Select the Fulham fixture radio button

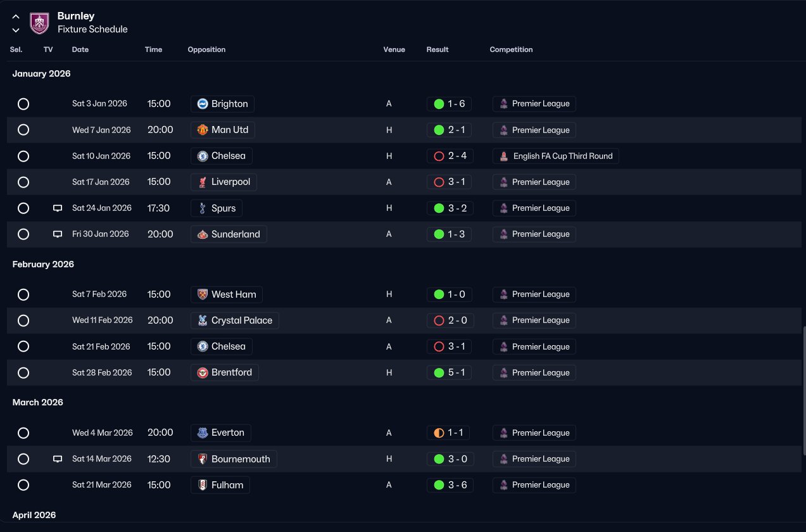[23, 485]
